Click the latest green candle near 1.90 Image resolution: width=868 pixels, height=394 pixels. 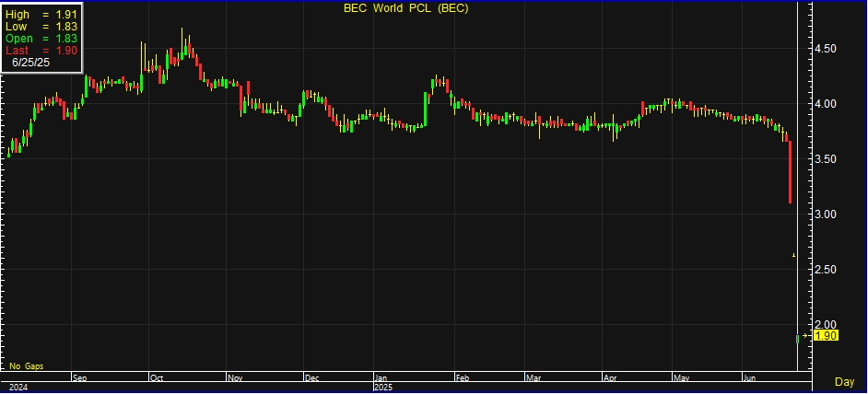click(x=798, y=339)
